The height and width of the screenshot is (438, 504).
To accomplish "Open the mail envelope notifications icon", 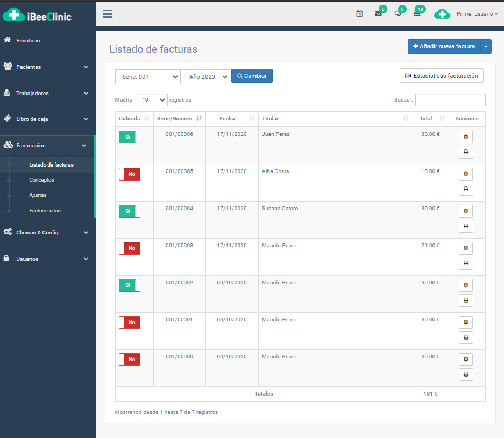I will [379, 14].
